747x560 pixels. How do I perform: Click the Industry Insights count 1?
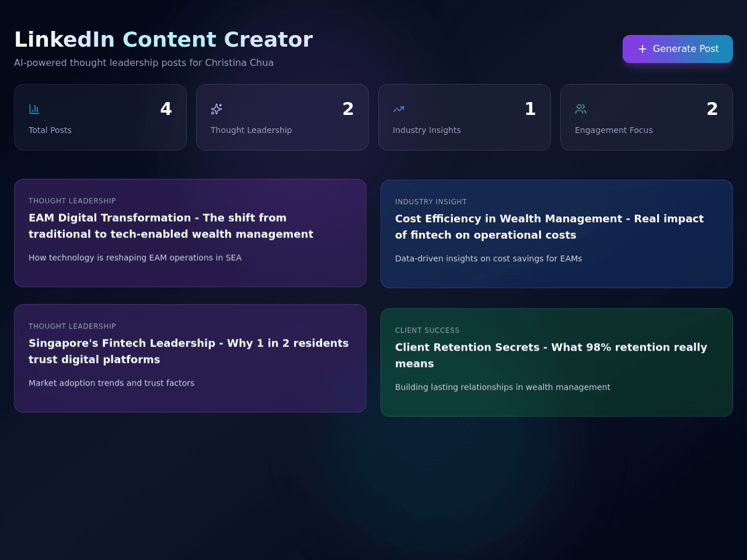[x=530, y=109]
